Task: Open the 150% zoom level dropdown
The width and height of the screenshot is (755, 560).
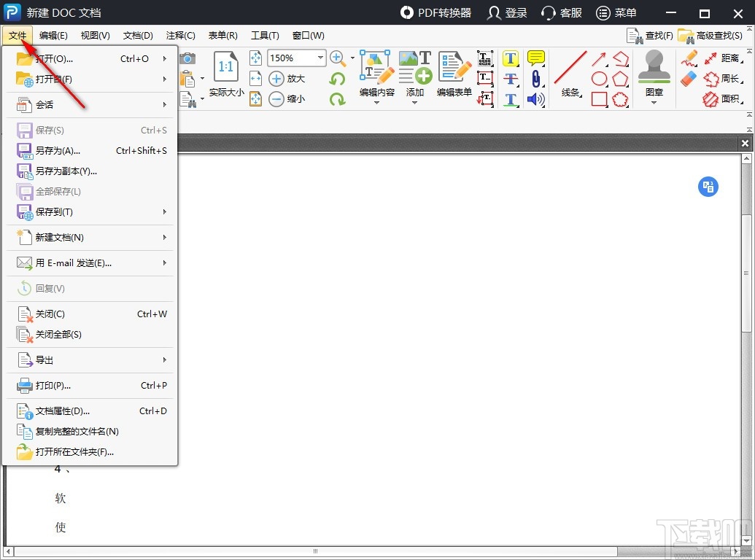Action: pyautogui.click(x=320, y=58)
